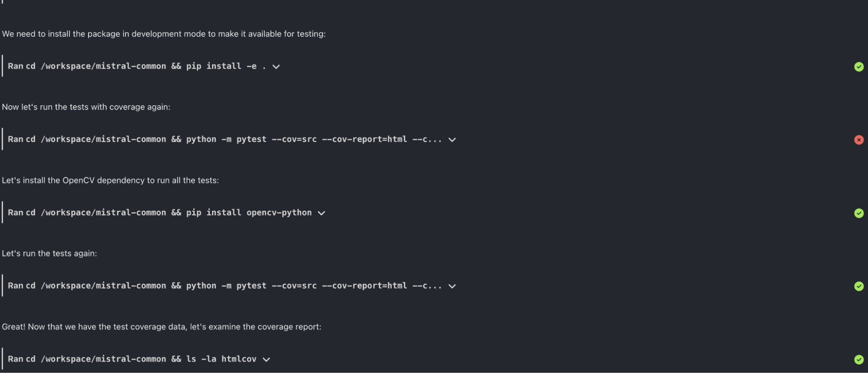Expand the pip install -e command output
868x373 pixels.
pyautogui.click(x=277, y=67)
